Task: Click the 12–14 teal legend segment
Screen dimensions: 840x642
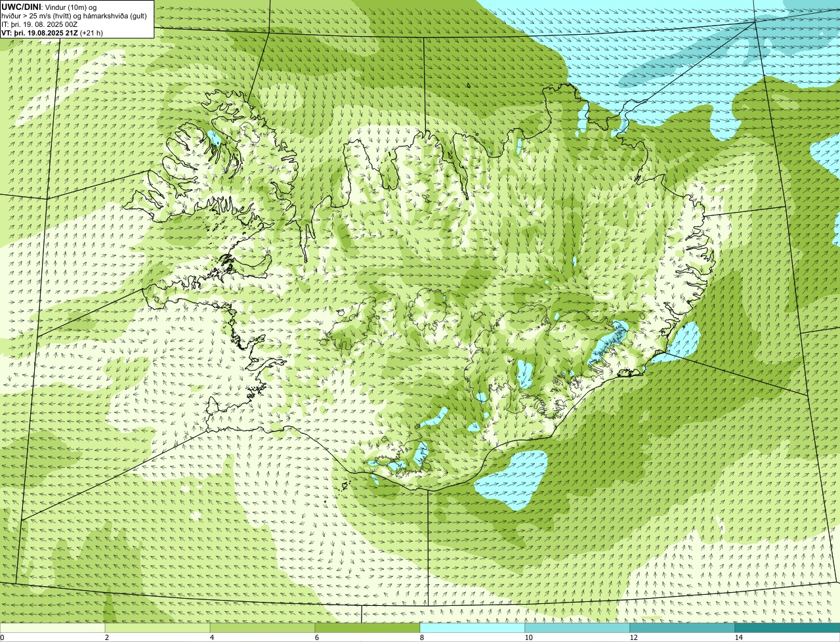Action: pos(682,628)
